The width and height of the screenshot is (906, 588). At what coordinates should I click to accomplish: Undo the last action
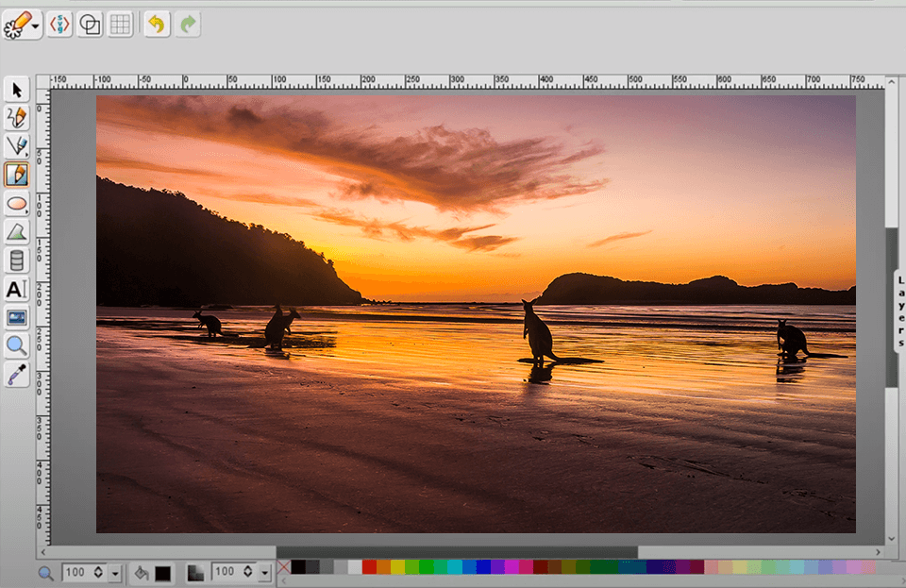tap(157, 25)
